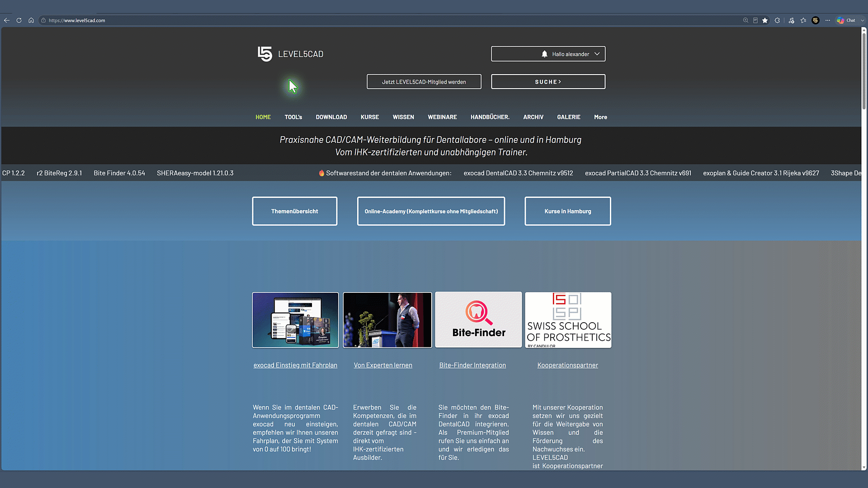Follow the Von Experten lernen link
The image size is (868, 488).
pos(383,365)
